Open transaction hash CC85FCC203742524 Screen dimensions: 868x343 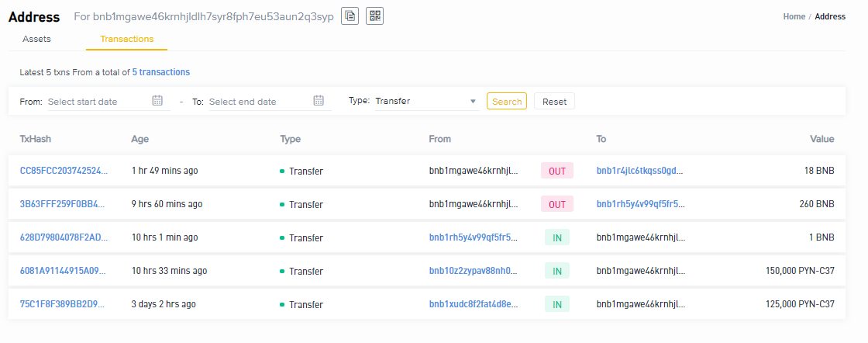64,171
